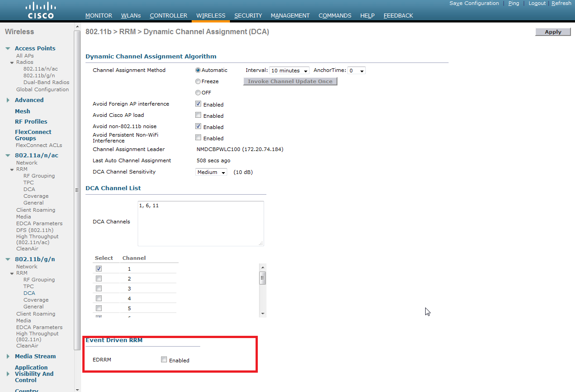575x392 pixels.
Task: Enable Avoid Cisco AP load checkbox
Action: click(198, 115)
